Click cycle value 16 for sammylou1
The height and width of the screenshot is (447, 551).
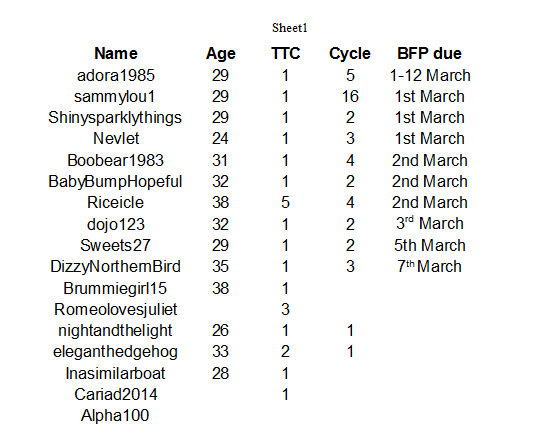pos(350,97)
